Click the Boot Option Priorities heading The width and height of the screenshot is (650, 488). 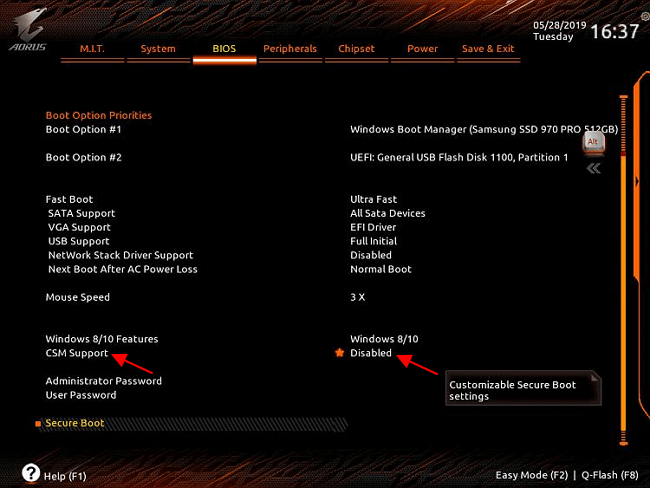click(99, 115)
